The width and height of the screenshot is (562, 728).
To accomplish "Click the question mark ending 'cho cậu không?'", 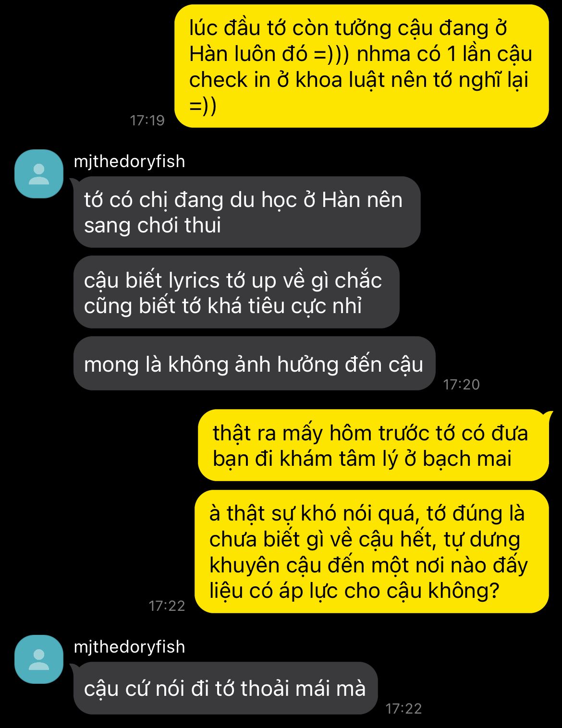I will [494, 590].
